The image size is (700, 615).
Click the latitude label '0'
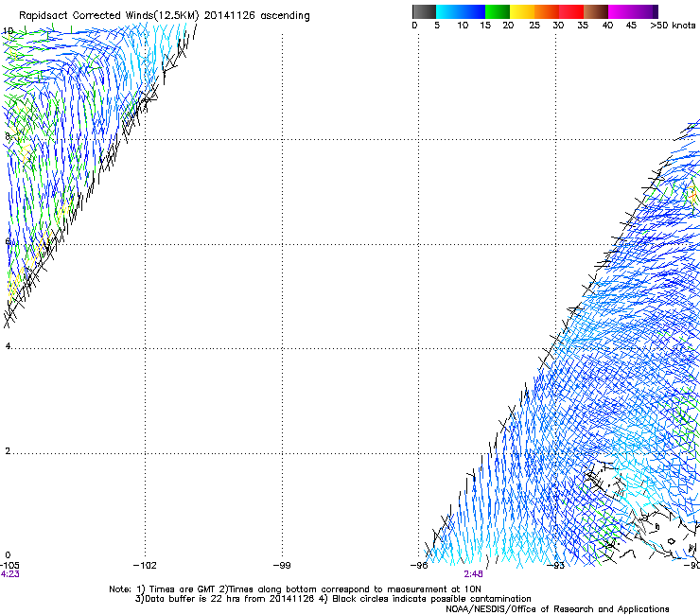pos(8,555)
